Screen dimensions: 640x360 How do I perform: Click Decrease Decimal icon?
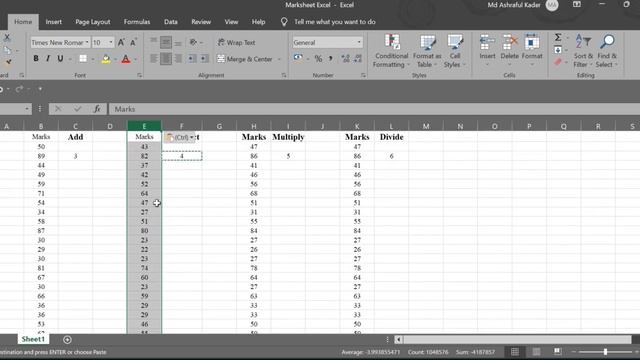358,59
